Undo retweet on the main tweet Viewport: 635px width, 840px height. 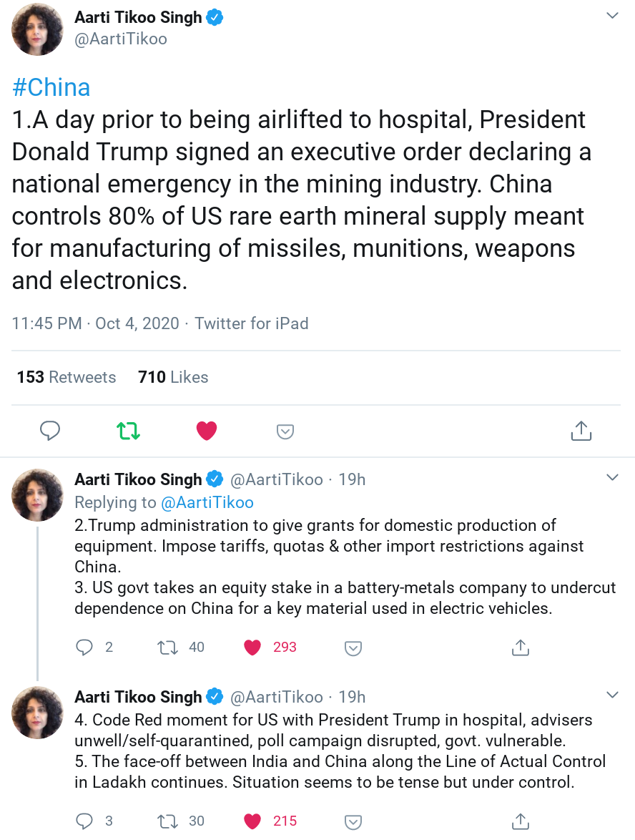pos(129,431)
